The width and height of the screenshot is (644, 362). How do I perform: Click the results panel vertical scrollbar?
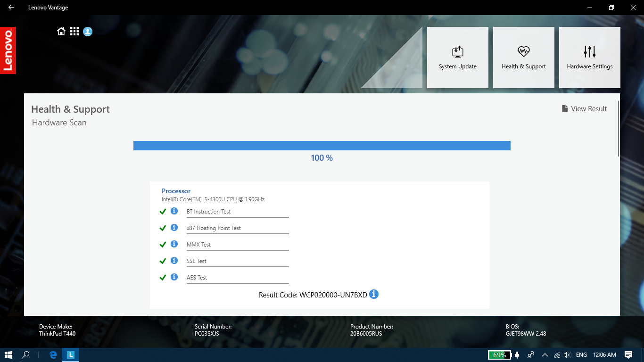pos(619,128)
